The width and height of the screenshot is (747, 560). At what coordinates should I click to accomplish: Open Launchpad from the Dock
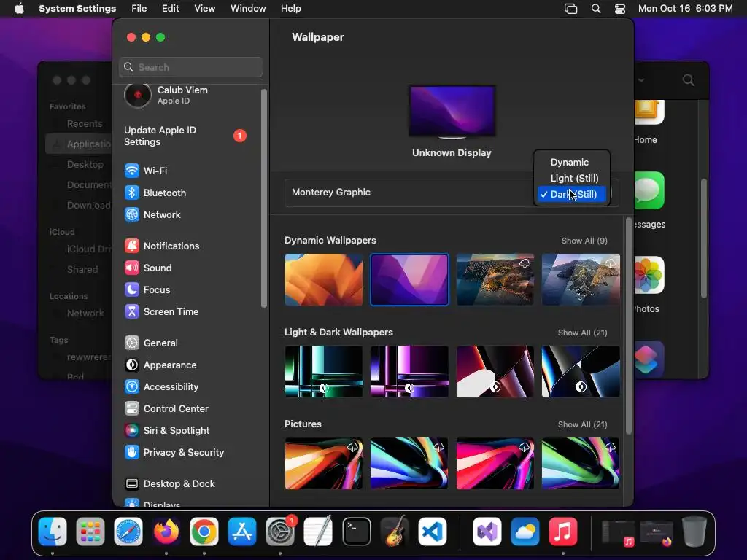click(x=90, y=531)
